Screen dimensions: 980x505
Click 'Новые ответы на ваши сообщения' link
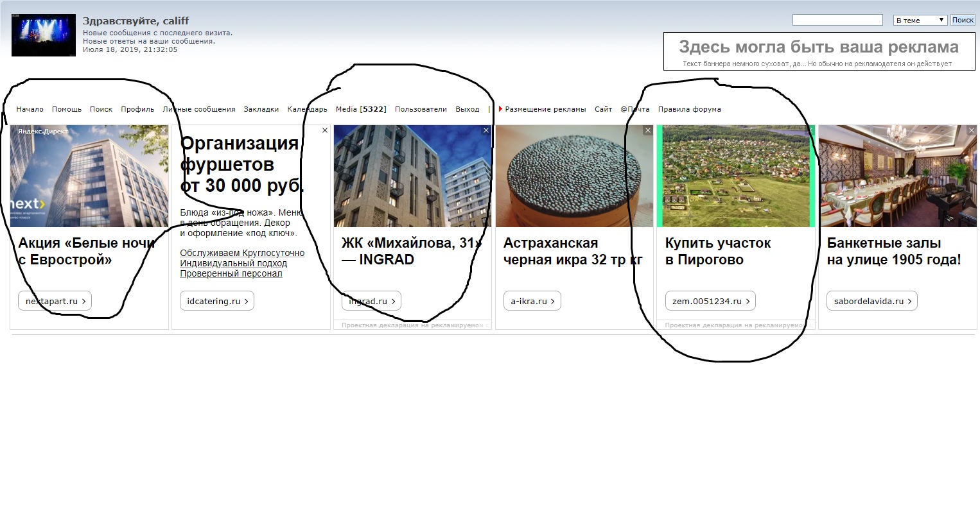149,41
